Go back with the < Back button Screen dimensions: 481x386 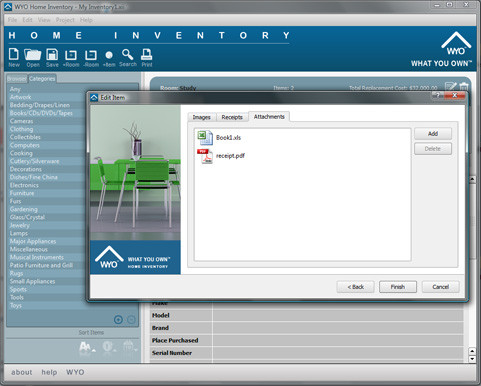[355, 287]
